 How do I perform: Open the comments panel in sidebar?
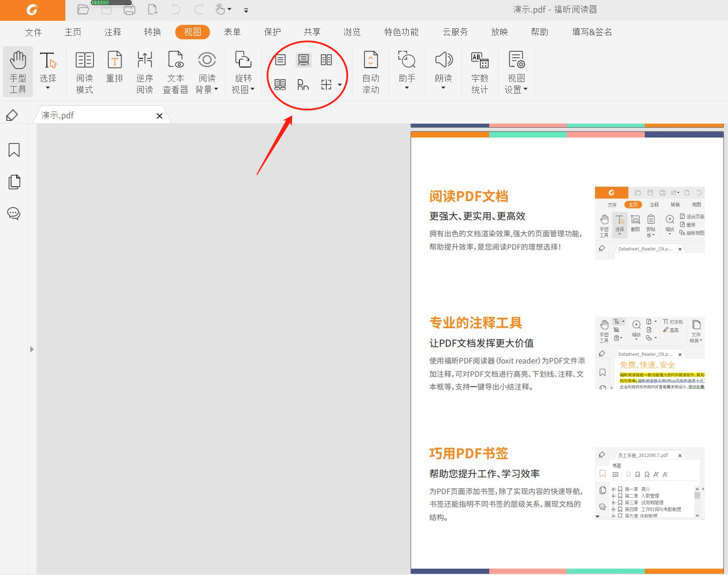(14, 213)
